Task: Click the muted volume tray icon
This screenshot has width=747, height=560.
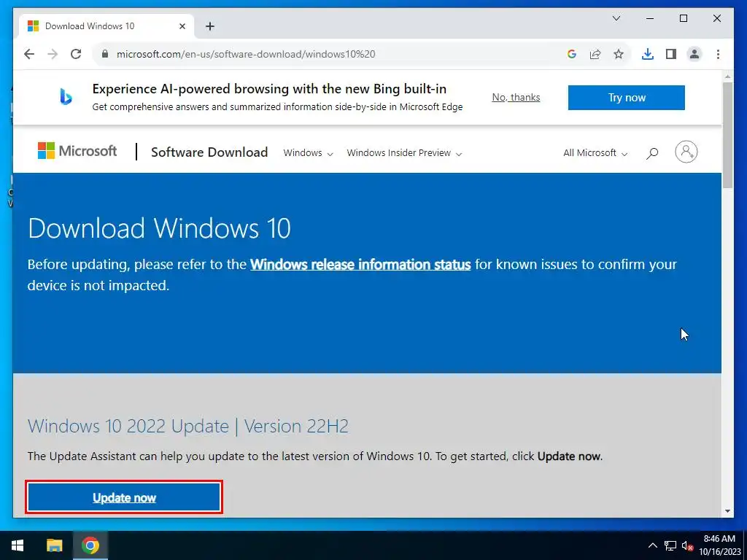Action: tap(687, 545)
